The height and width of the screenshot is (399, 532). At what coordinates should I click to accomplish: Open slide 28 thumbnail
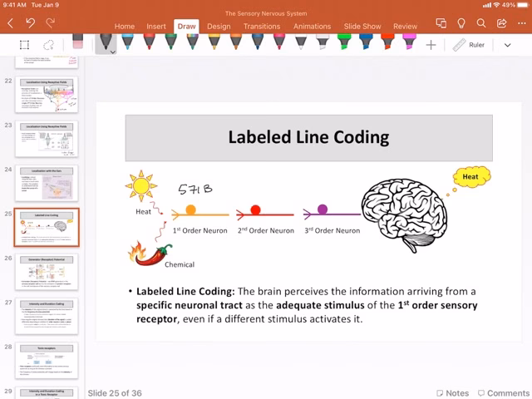coord(47,360)
